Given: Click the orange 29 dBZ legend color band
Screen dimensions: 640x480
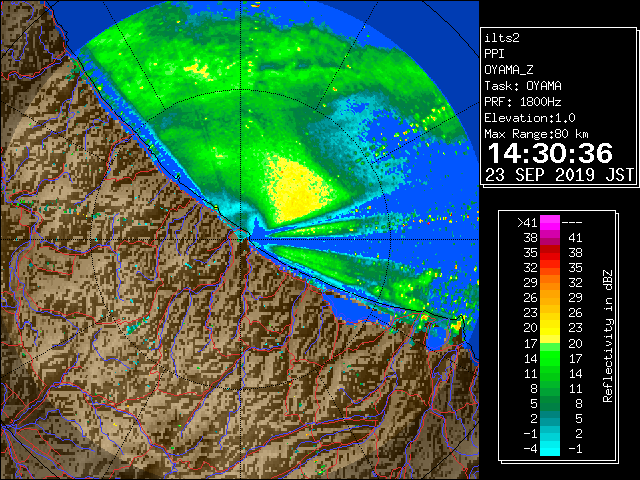Looking at the screenshot, I should [550, 283].
